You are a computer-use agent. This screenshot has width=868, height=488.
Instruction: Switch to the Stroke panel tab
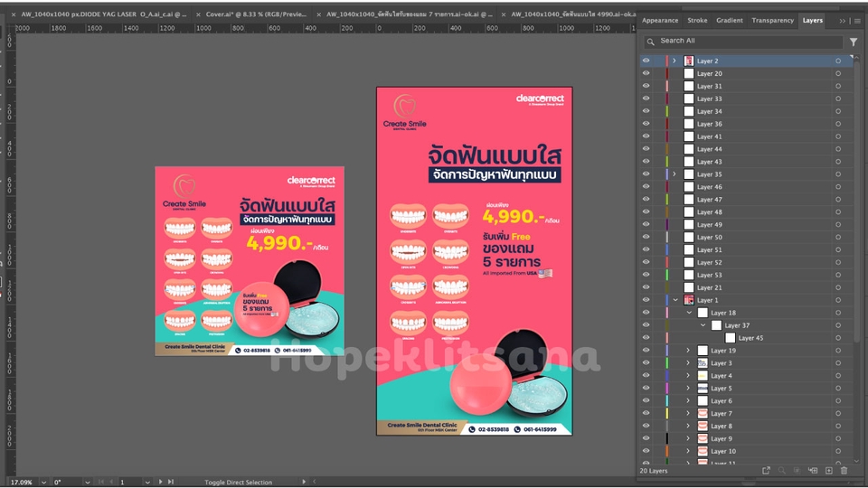(x=697, y=21)
